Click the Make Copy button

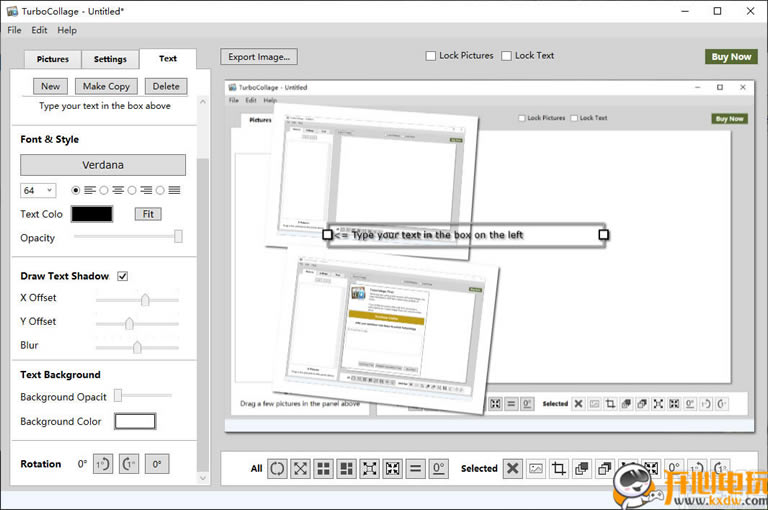[106, 86]
